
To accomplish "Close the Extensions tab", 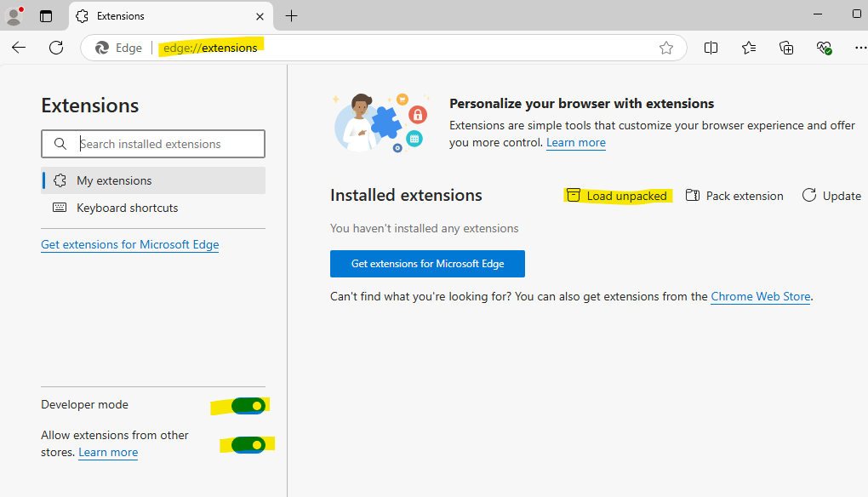I will point(260,17).
